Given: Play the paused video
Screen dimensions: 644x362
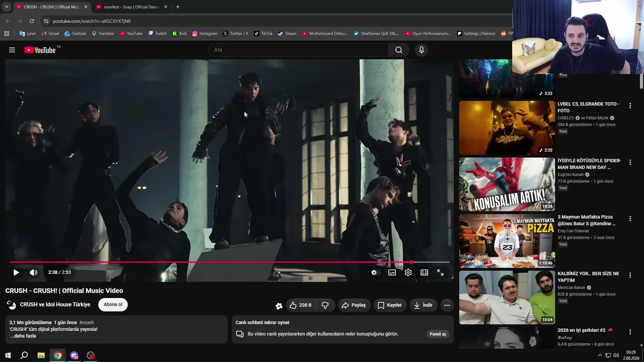Looking at the screenshot, I should click(x=16, y=273).
